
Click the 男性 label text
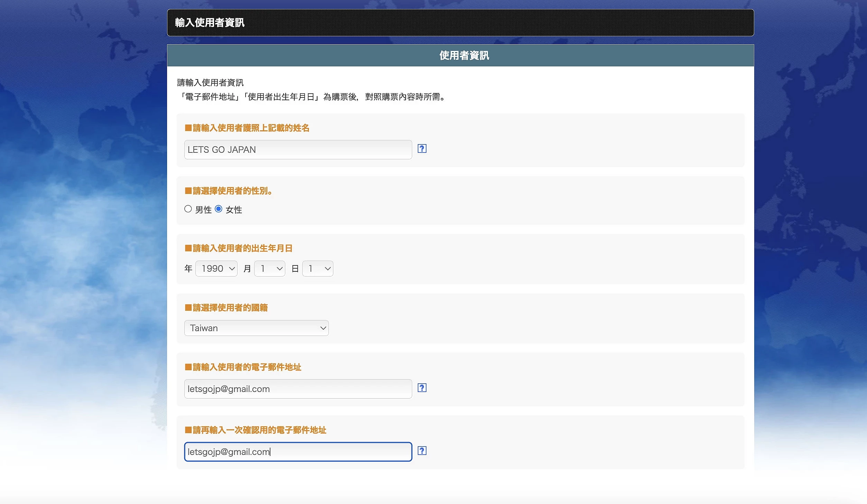coord(203,210)
